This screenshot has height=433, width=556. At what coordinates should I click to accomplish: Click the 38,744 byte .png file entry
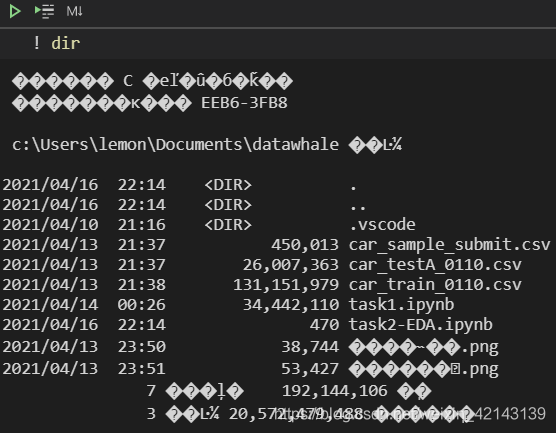pyautogui.click(x=423, y=347)
